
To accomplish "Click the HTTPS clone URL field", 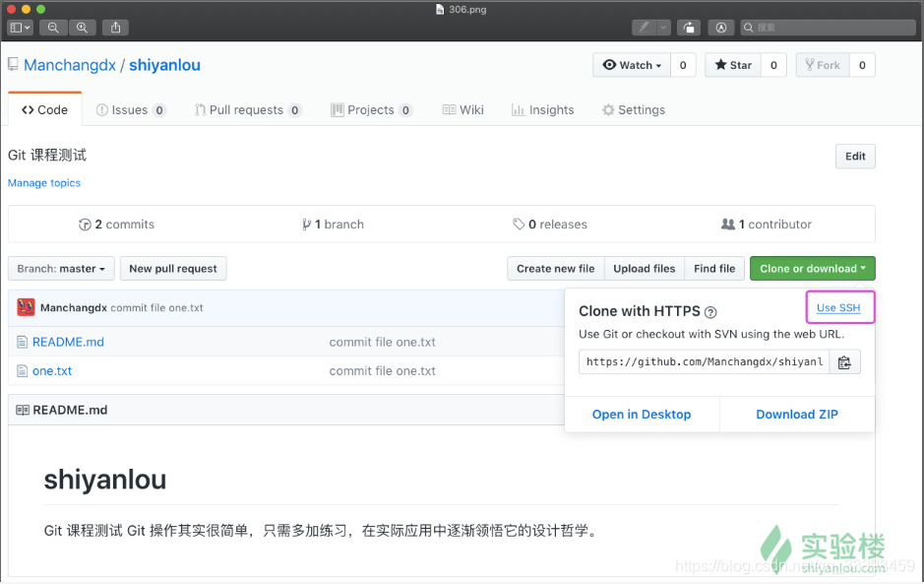I will [705, 361].
